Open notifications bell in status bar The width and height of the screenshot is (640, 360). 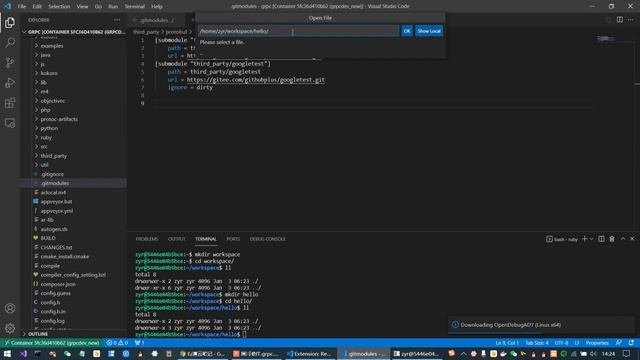pyautogui.click(x=631, y=343)
